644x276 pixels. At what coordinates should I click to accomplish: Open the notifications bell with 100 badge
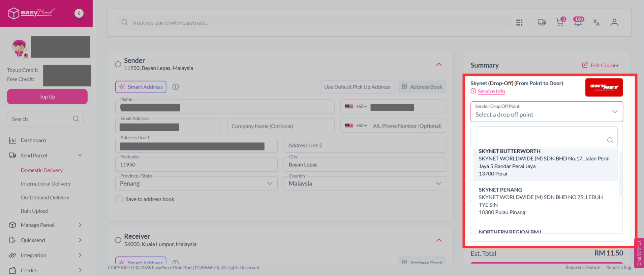579,22
